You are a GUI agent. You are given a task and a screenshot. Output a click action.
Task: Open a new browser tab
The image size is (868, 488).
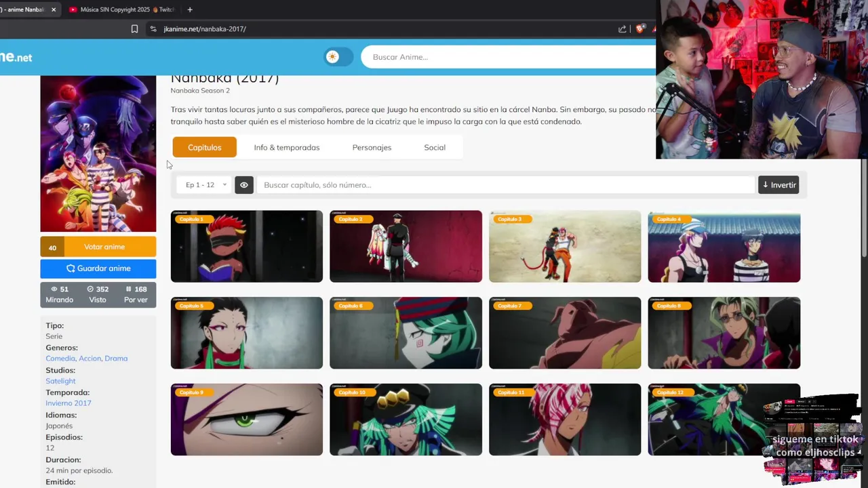(x=190, y=9)
